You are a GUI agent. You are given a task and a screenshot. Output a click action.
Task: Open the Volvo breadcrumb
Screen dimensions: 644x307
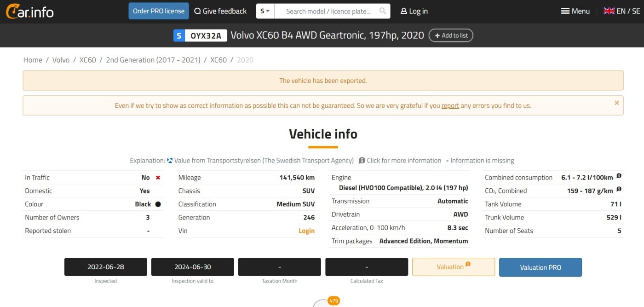pyautogui.click(x=61, y=60)
